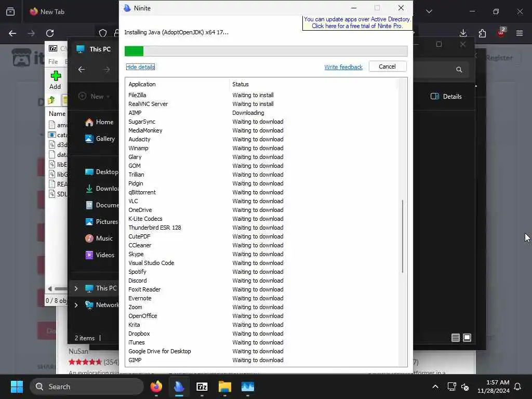Expand the This PC tree node
The width and height of the screenshot is (532, 399).
(76, 288)
